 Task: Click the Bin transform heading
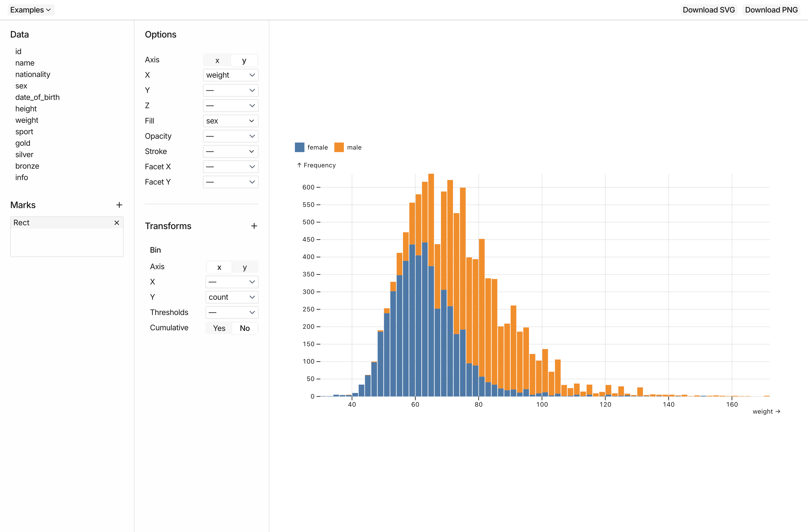pos(155,250)
